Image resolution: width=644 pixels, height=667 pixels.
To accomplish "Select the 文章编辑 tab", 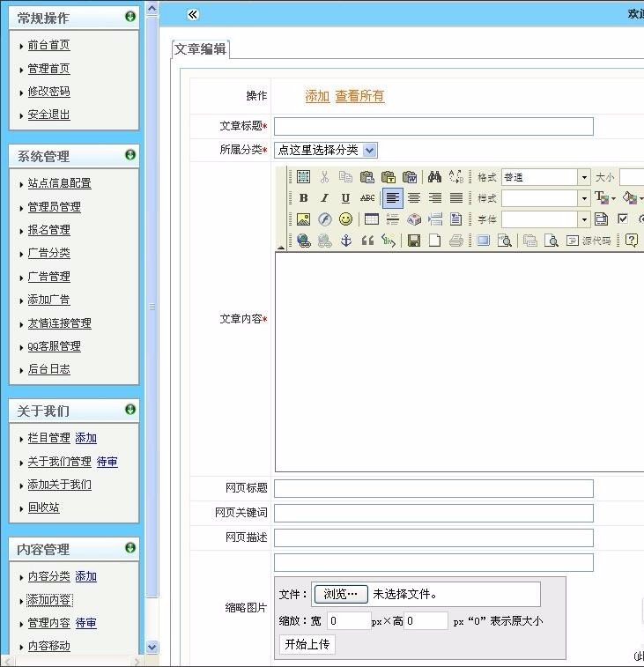I will 200,49.
